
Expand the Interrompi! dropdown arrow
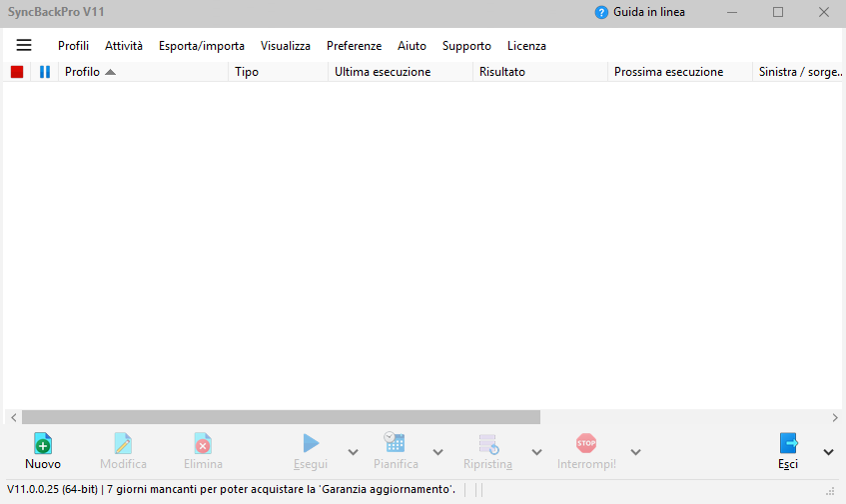(x=636, y=452)
